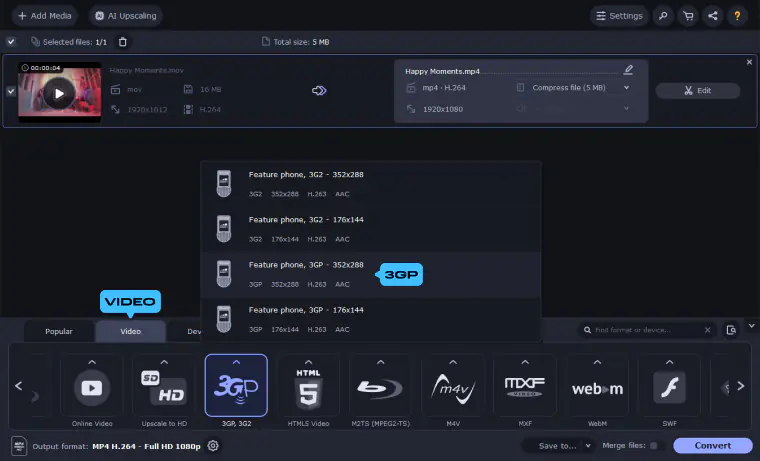
Task: Switch to the Popular tab
Action: [59, 331]
